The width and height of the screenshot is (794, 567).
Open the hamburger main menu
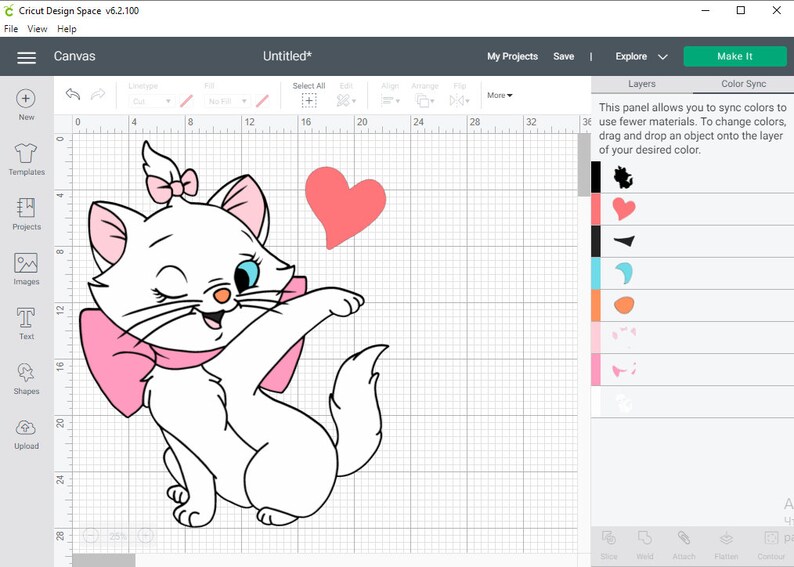click(26, 58)
